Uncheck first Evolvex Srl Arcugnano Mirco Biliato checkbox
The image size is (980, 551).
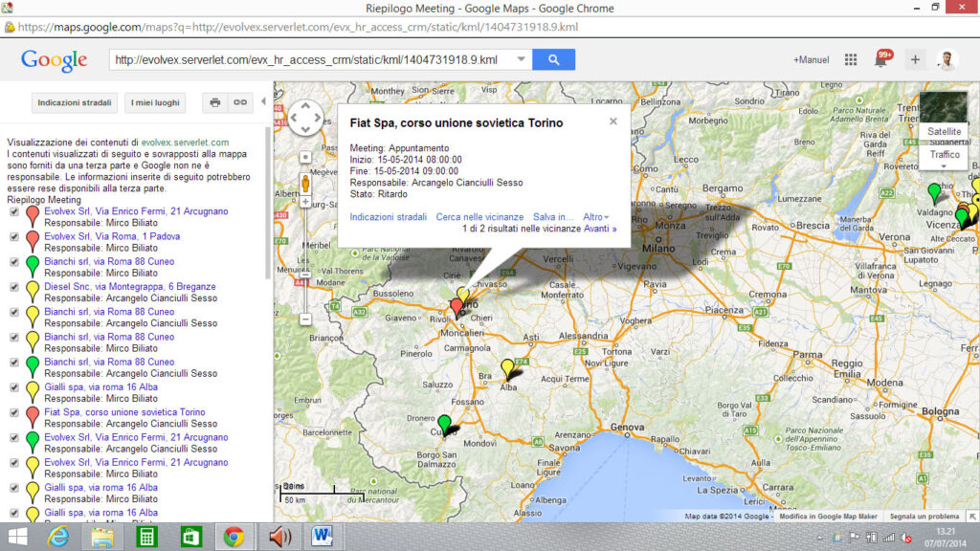click(x=14, y=211)
